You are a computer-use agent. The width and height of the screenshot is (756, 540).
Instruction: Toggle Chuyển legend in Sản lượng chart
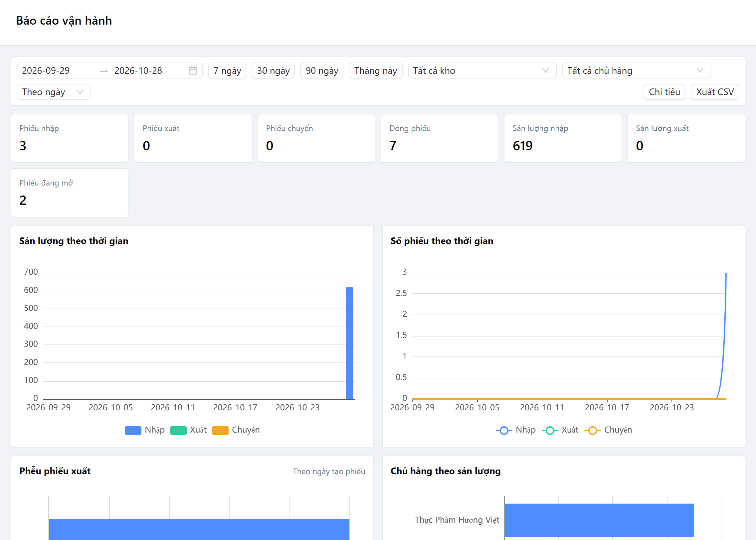[x=236, y=430]
